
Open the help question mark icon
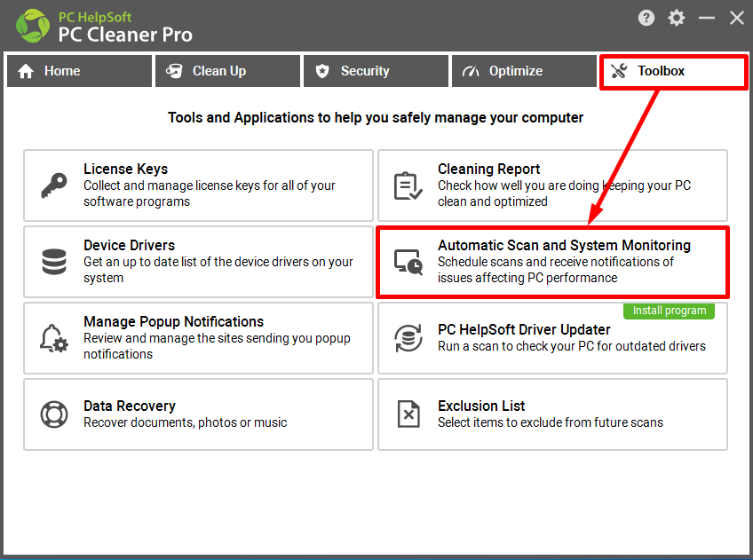[646, 19]
